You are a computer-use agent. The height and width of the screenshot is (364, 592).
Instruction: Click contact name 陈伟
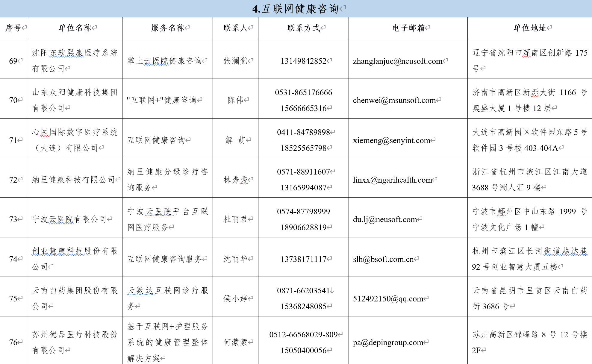tap(236, 100)
